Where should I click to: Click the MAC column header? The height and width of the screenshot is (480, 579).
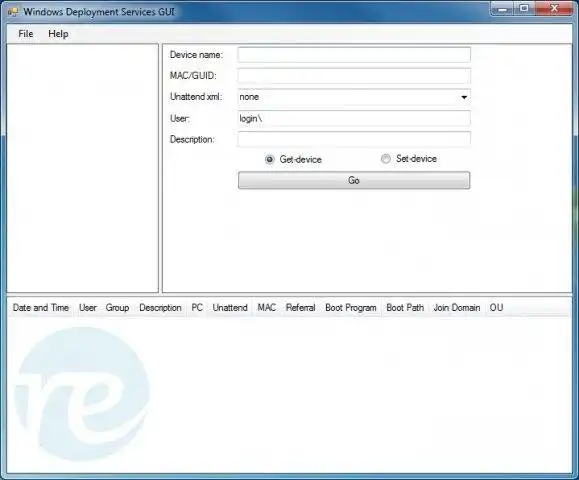(267, 308)
